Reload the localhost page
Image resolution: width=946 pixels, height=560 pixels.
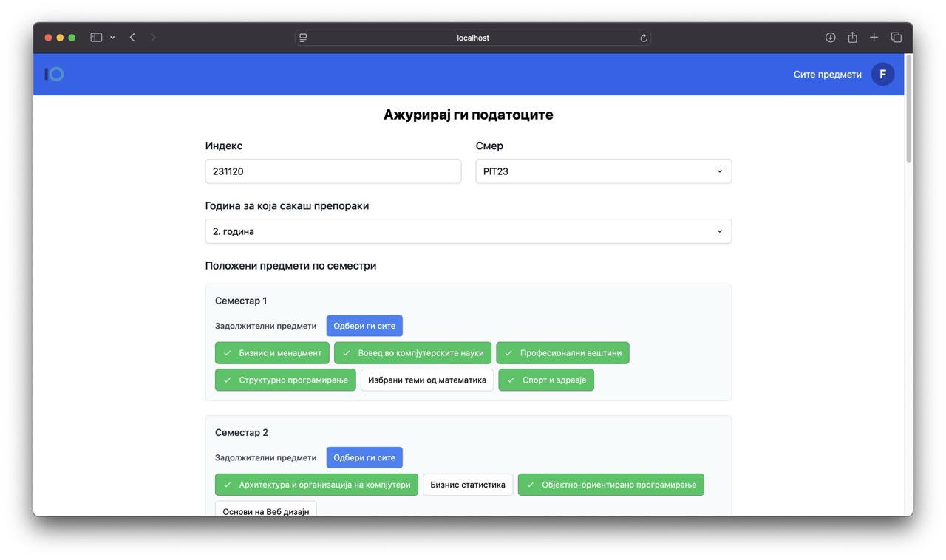pos(644,38)
